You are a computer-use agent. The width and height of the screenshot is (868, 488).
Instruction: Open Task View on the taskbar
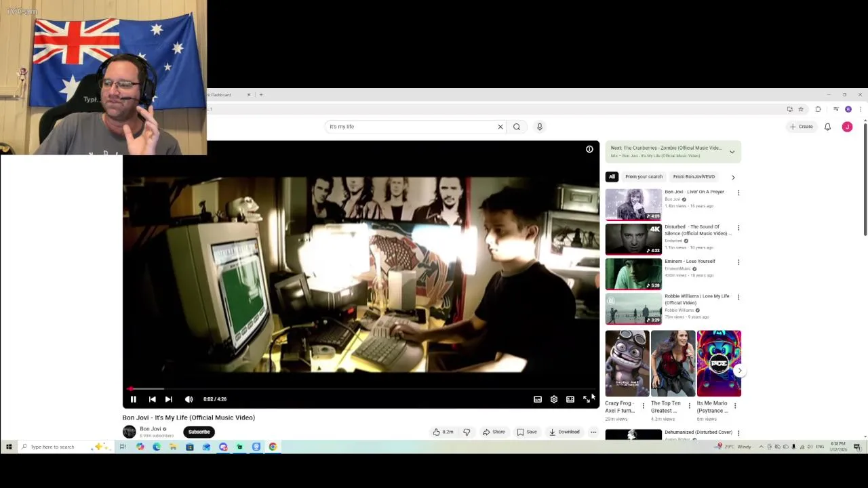pyautogui.click(x=123, y=447)
